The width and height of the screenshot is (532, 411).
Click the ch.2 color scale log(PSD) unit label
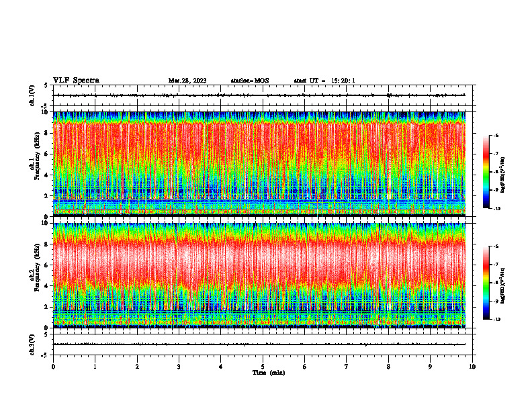(503, 286)
